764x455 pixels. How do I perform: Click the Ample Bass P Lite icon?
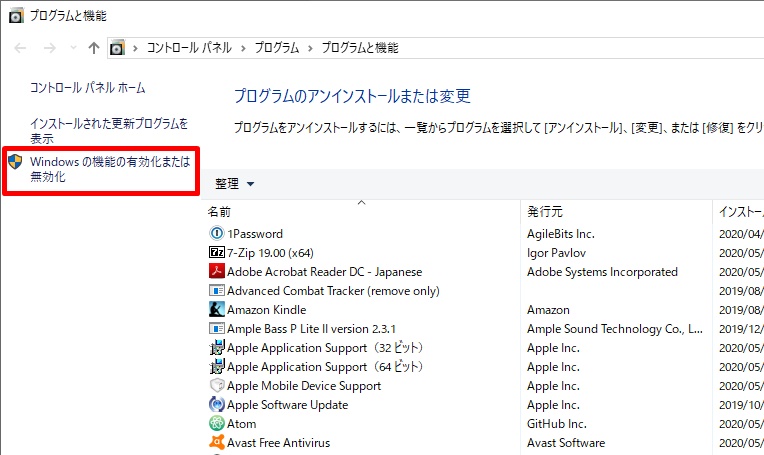tap(216, 328)
